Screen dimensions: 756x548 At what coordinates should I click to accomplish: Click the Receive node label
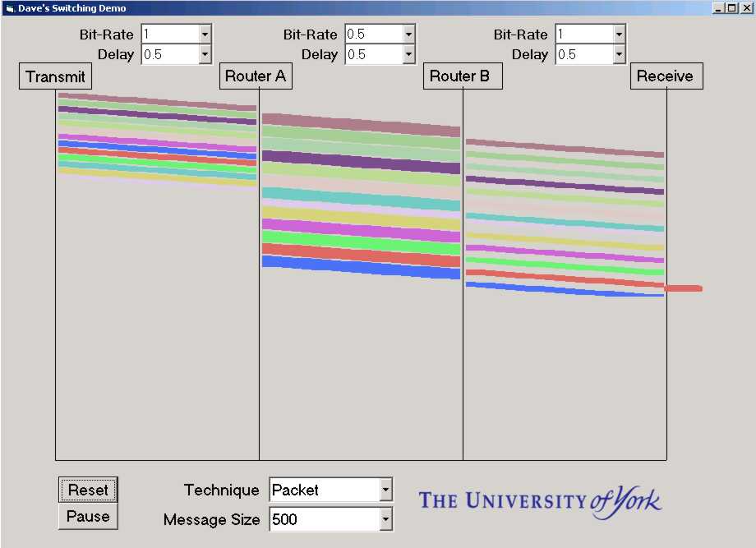[665, 76]
